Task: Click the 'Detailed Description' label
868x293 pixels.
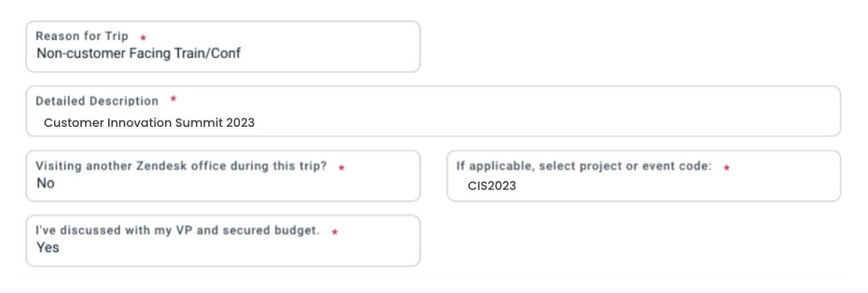Action: tap(97, 101)
